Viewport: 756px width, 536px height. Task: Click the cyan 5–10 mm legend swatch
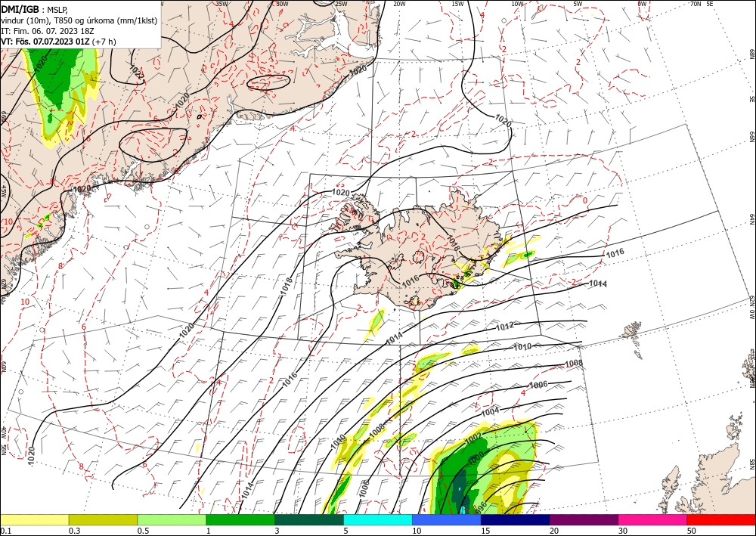coord(378,519)
